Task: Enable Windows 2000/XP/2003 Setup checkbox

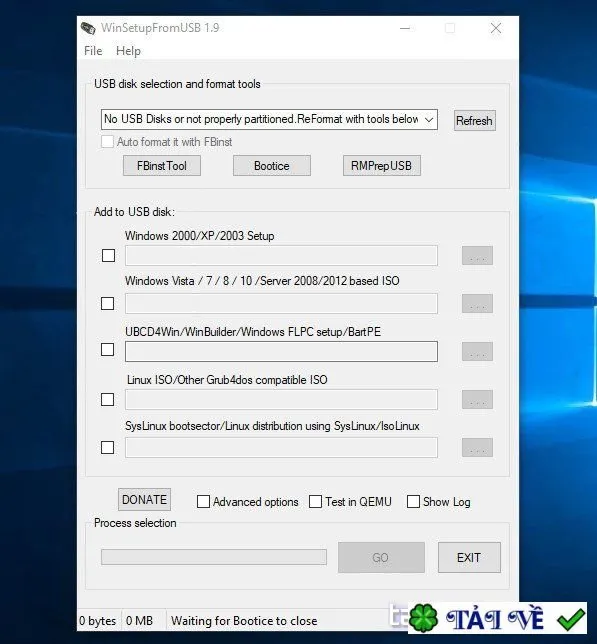Action: (108, 255)
